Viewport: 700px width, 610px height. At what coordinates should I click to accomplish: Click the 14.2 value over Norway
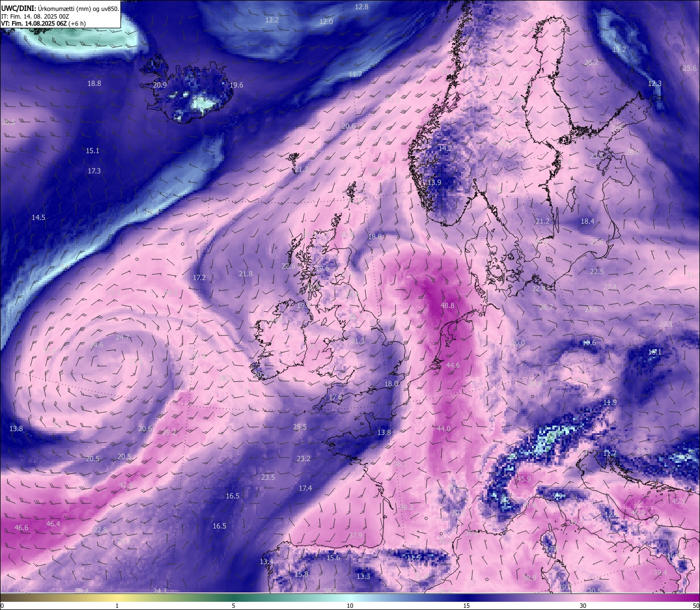coord(445,148)
